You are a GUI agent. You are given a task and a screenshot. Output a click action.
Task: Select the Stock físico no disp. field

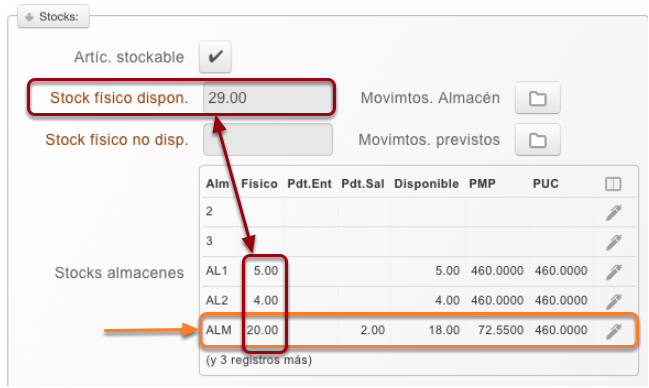pyautogui.click(x=268, y=140)
